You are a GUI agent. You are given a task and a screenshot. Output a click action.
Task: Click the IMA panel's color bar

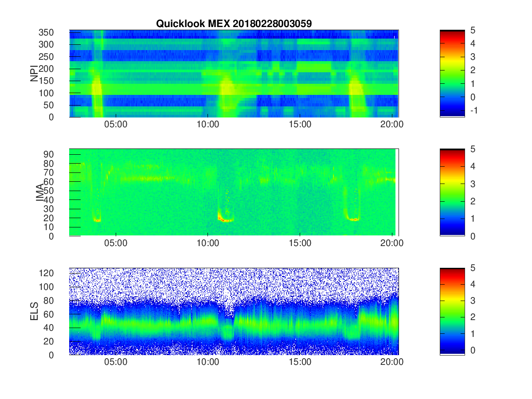click(452, 192)
